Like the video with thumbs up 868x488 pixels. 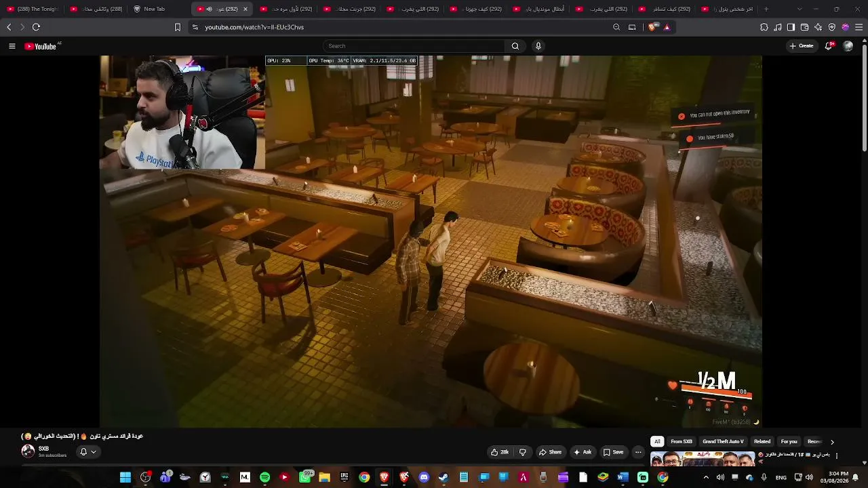[500, 452]
